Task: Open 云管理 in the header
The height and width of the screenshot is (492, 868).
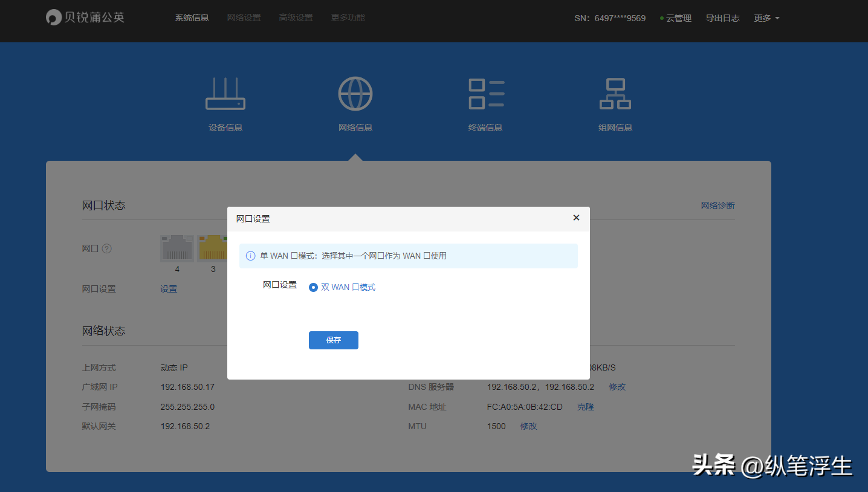Action: click(x=676, y=18)
